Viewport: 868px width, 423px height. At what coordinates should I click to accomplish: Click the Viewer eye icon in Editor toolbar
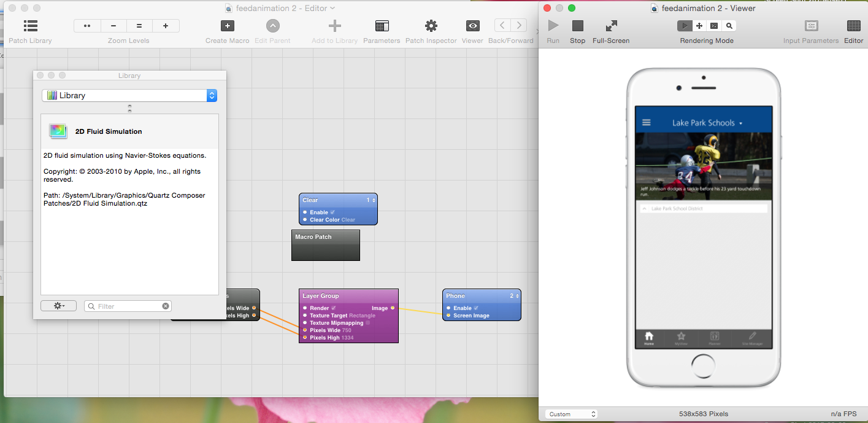472,26
